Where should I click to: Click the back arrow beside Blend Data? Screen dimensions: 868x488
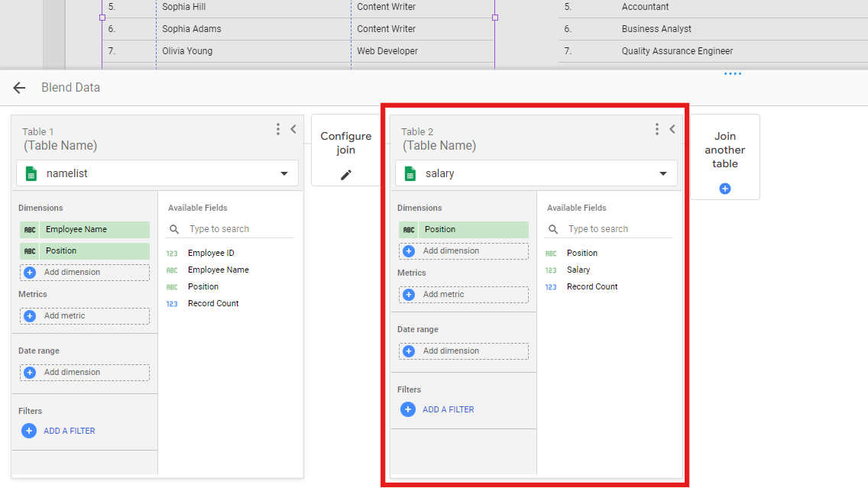(x=19, y=88)
